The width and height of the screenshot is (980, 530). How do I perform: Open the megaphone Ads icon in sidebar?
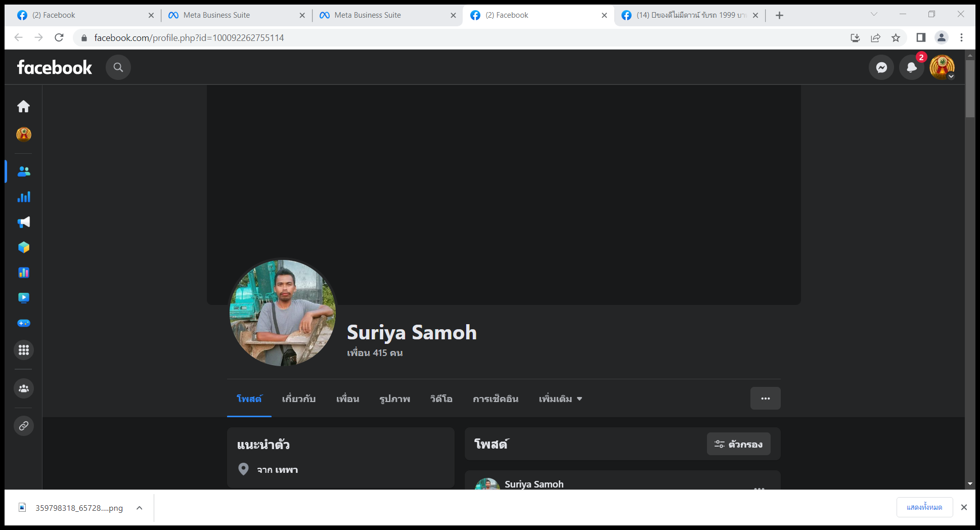23,222
